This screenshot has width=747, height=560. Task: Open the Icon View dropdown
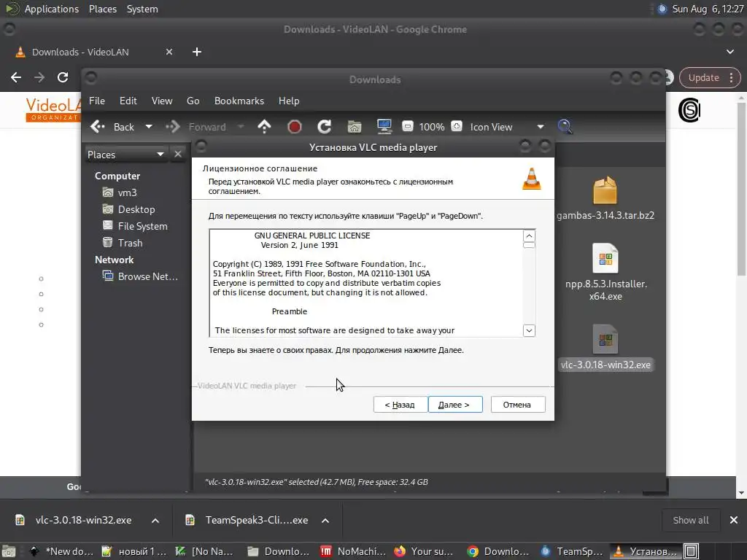[x=507, y=127]
